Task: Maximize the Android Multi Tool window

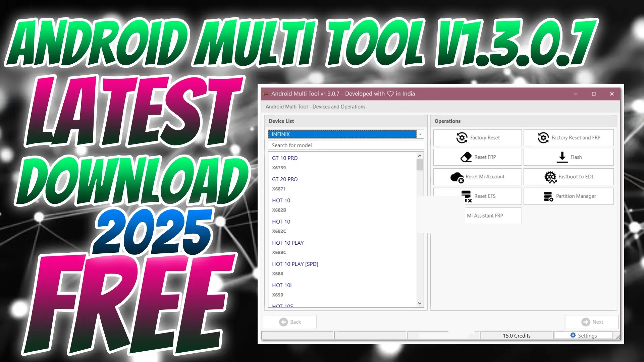Action: point(594,94)
